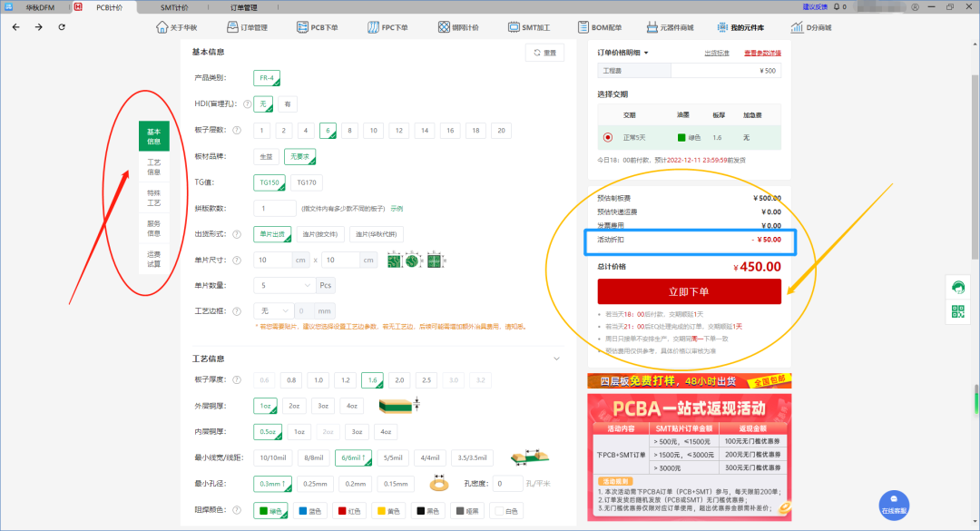Open 订单管理 in the top toolbar
This screenshot has height=531, width=980.
click(x=247, y=27)
